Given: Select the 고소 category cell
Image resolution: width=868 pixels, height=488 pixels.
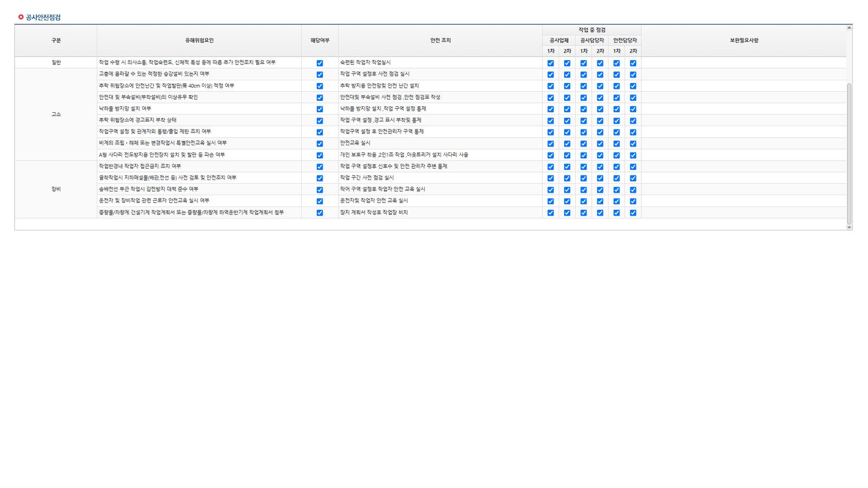Looking at the screenshot, I should 56,114.
